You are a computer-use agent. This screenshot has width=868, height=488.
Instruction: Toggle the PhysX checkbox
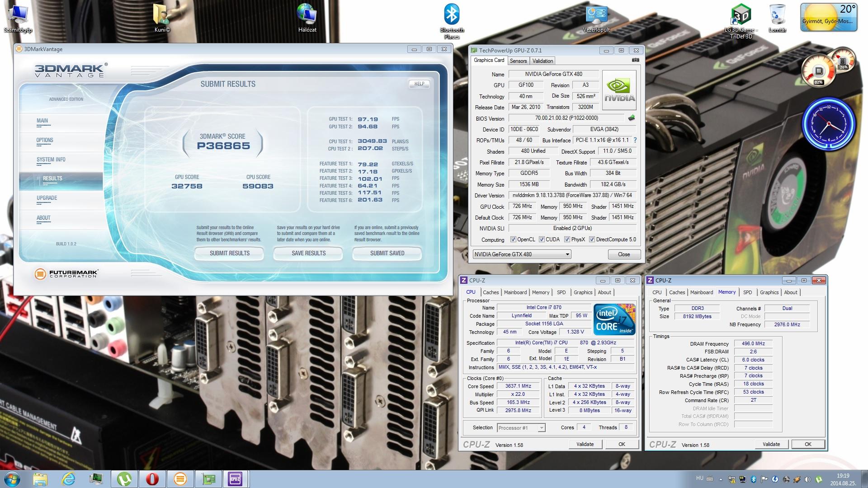pos(567,239)
